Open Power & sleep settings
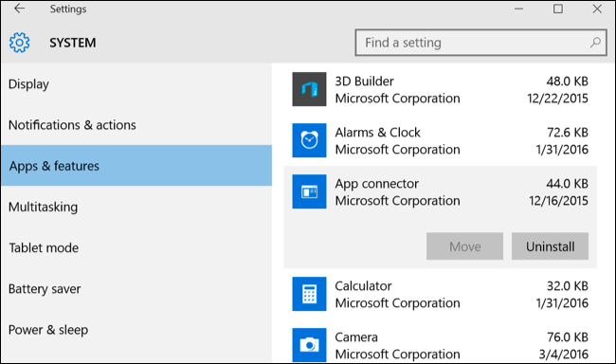Image resolution: width=616 pixels, height=364 pixels. pyautogui.click(x=136, y=330)
